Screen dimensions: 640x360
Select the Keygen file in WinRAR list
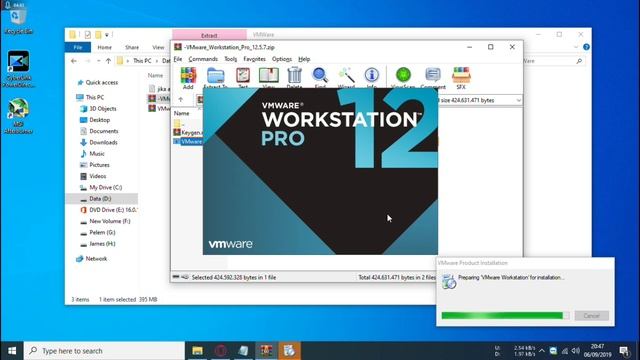click(x=188, y=132)
